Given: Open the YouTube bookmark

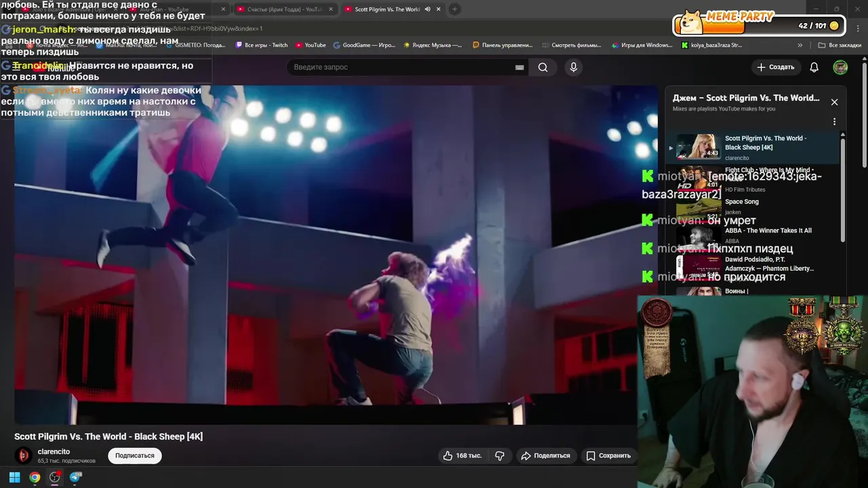Looking at the screenshot, I should click(x=311, y=45).
